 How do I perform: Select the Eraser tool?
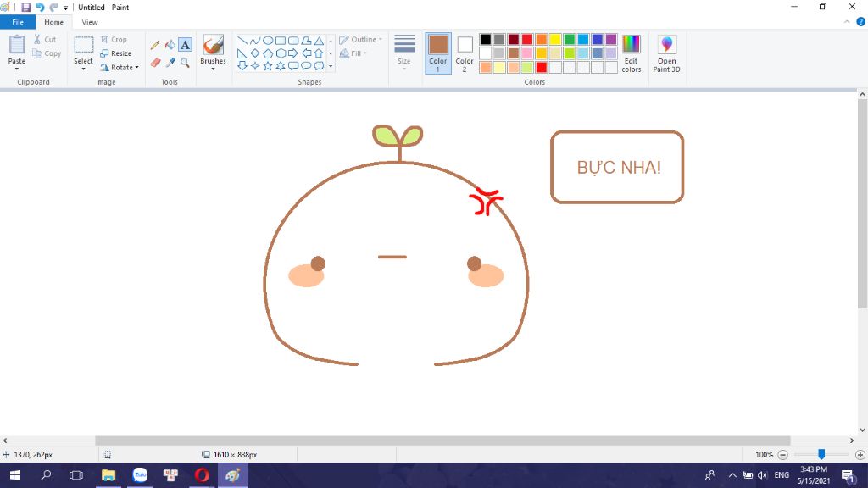click(x=155, y=63)
